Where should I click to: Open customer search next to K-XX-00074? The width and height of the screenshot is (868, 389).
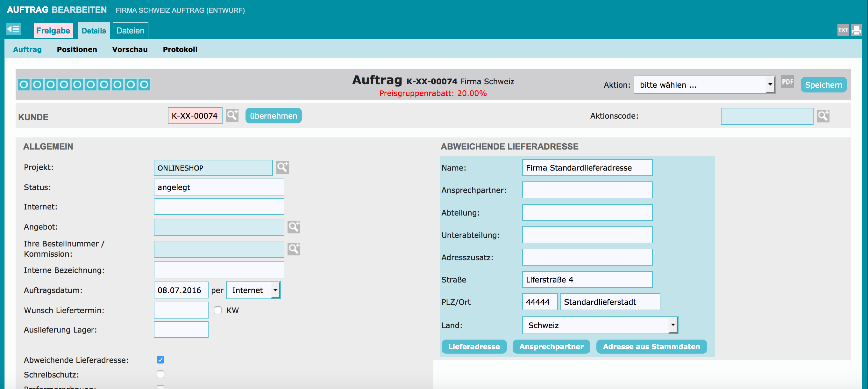click(232, 116)
